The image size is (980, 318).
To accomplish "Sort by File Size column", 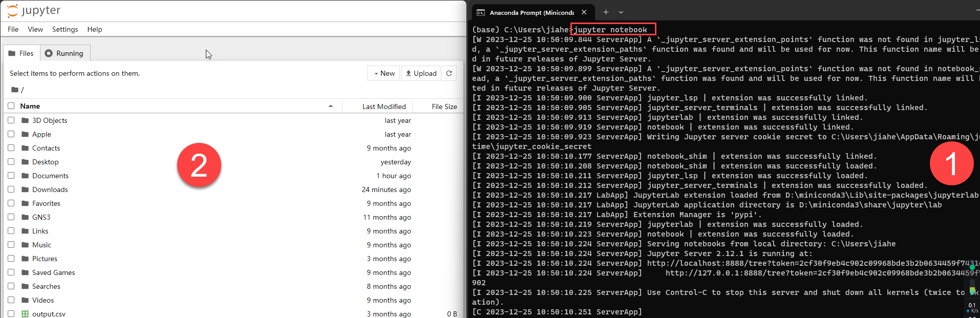I will point(444,107).
